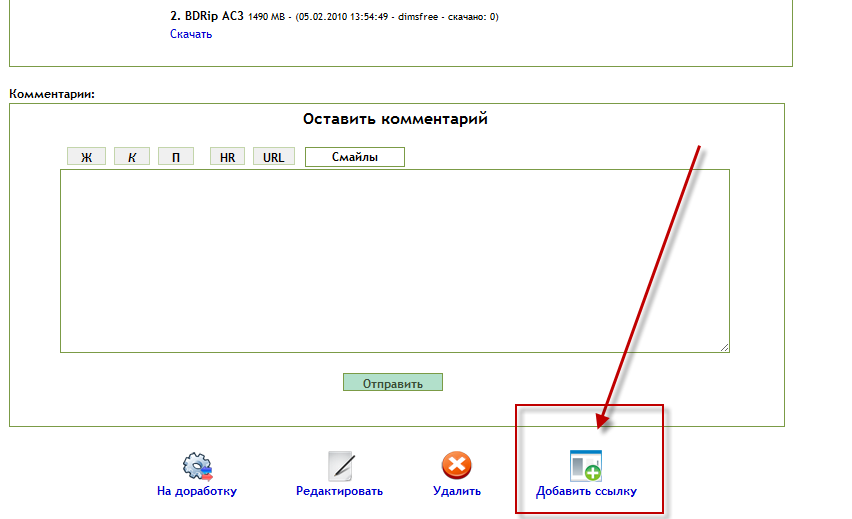Open the Смайлы smileys panel
This screenshot has height=519, width=852.
[355, 157]
